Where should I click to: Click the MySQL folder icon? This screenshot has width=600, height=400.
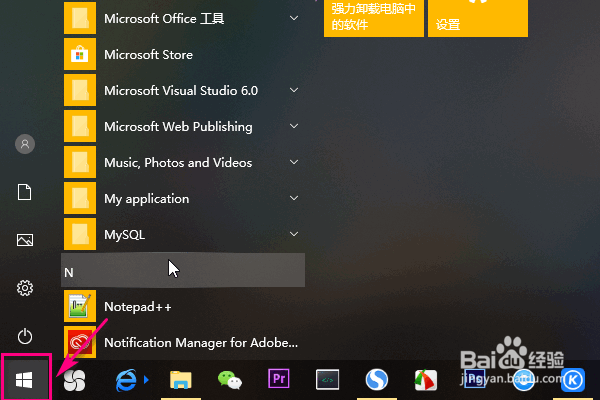pos(80,234)
